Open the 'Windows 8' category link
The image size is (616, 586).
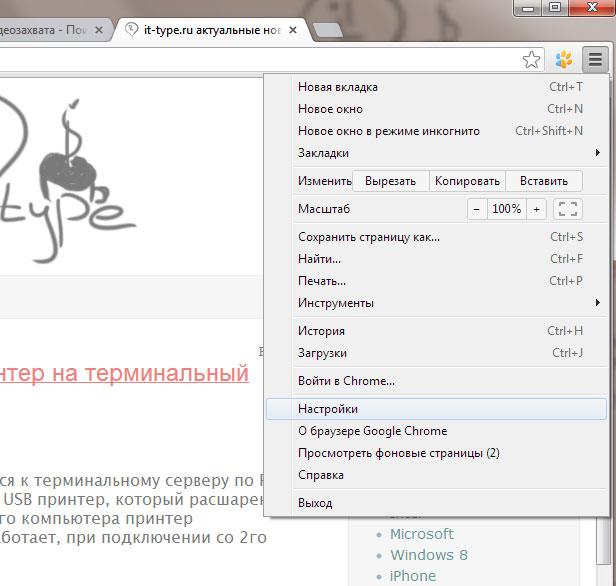coord(429,555)
